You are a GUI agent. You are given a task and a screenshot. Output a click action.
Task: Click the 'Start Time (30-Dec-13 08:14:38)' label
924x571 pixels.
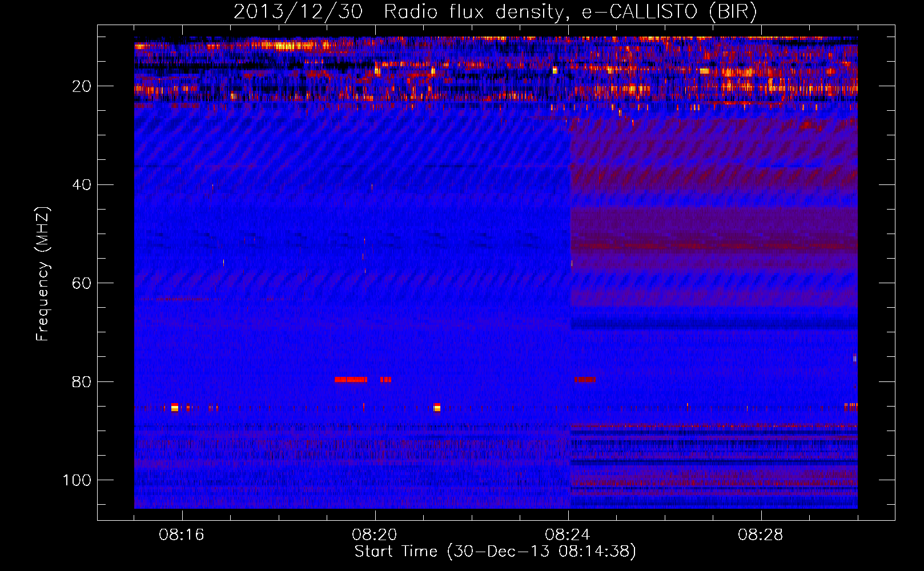coord(495,552)
